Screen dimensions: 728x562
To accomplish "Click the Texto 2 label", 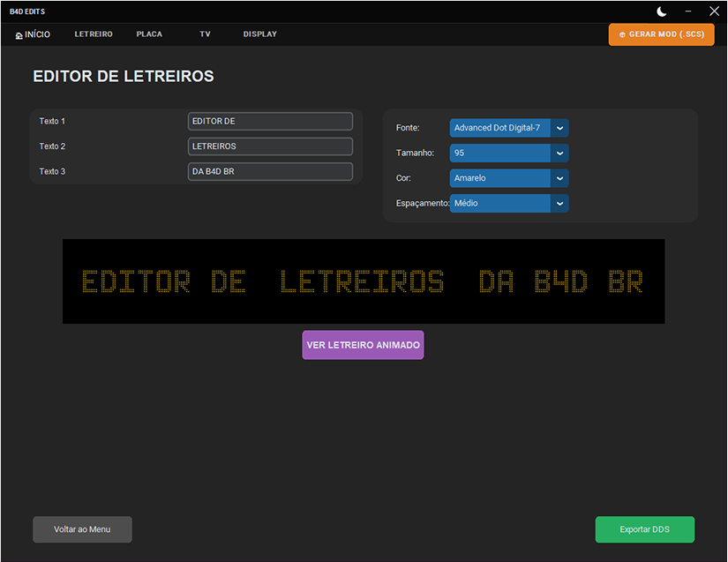I will click(x=52, y=146).
